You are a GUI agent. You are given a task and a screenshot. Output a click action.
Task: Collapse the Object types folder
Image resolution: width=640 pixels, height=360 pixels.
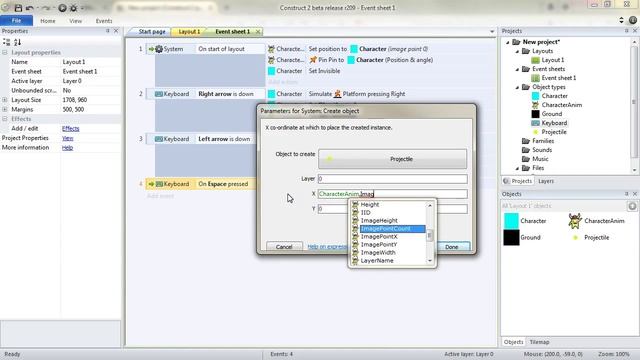click(x=517, y=87)
